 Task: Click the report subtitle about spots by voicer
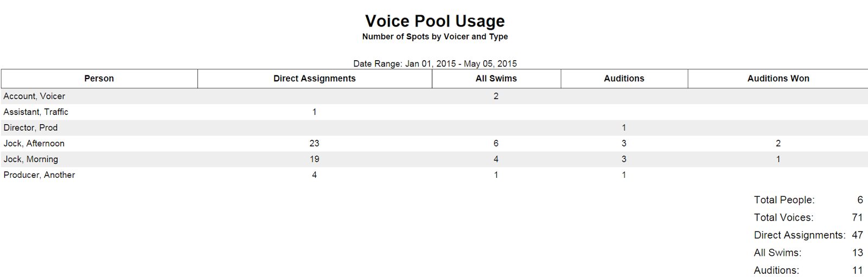[435, 37]
